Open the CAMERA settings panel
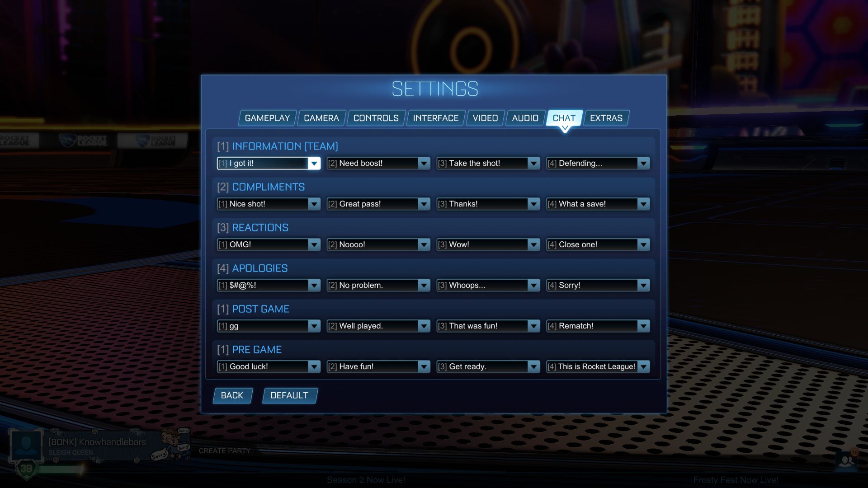Image resolution: width=868 pixels, height=488 pixels. [x=321, y=117]
